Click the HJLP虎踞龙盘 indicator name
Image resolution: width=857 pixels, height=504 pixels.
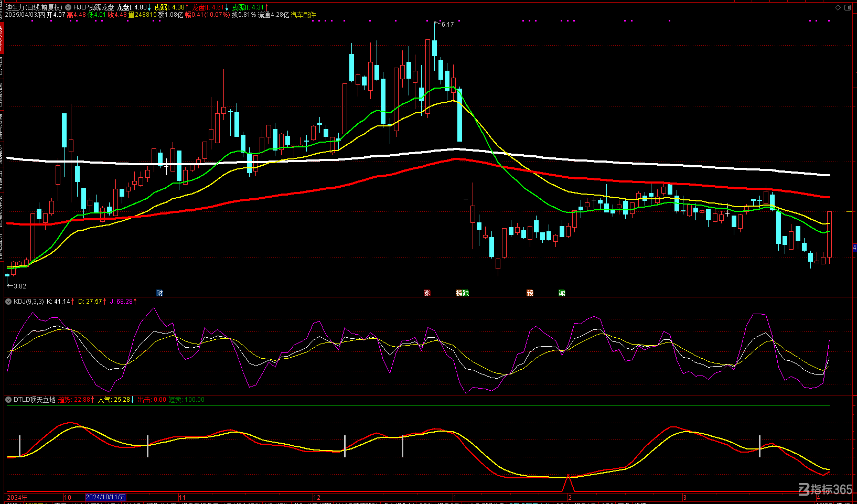pyautogui.click(x=93, y=7)
